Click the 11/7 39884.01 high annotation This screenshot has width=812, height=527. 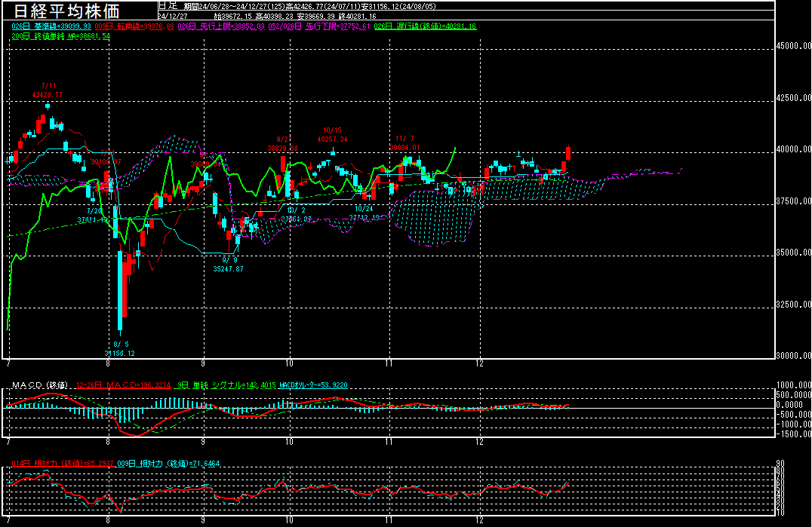405,143
